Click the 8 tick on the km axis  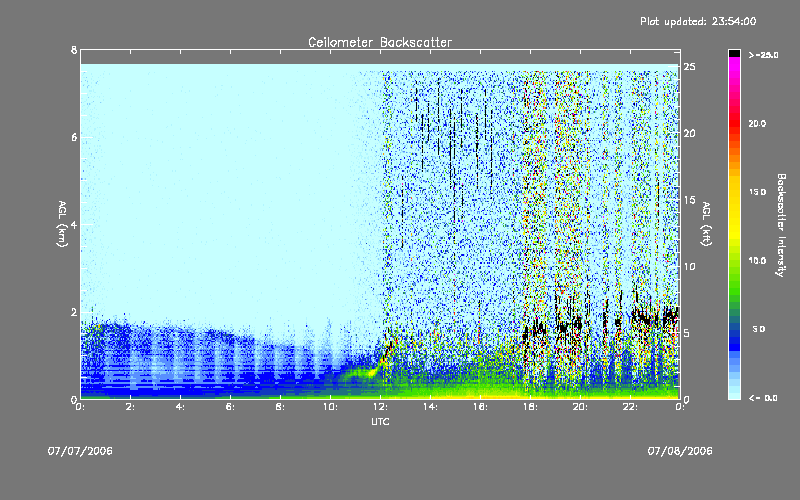click(x=74, y=51)
